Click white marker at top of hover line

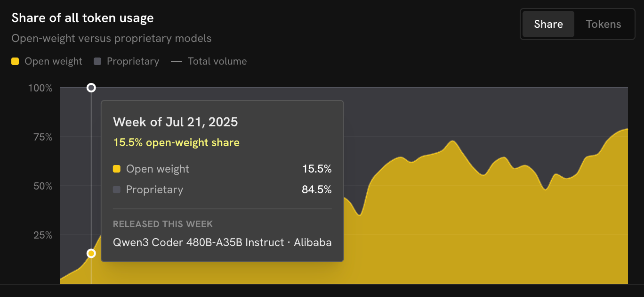tap(91, 88)
